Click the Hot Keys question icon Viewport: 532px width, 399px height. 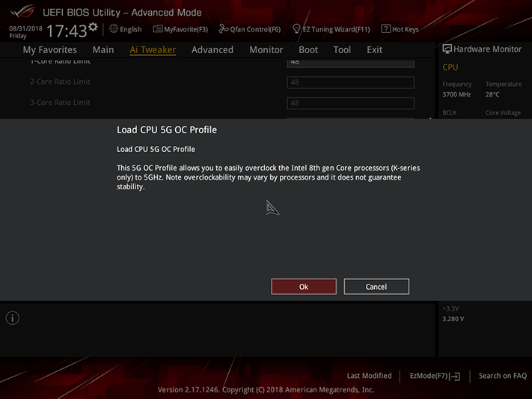click(385, 29)
